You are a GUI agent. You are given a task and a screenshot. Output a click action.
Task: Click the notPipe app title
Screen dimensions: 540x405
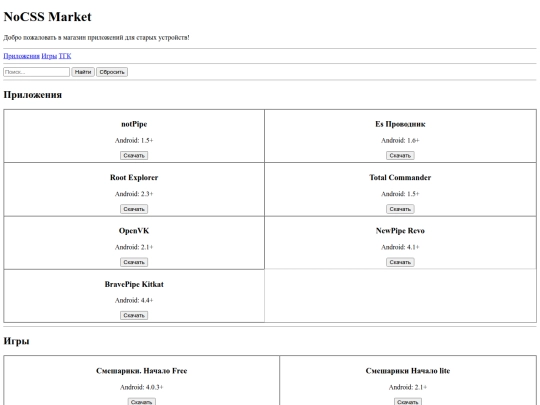point(134,124)
